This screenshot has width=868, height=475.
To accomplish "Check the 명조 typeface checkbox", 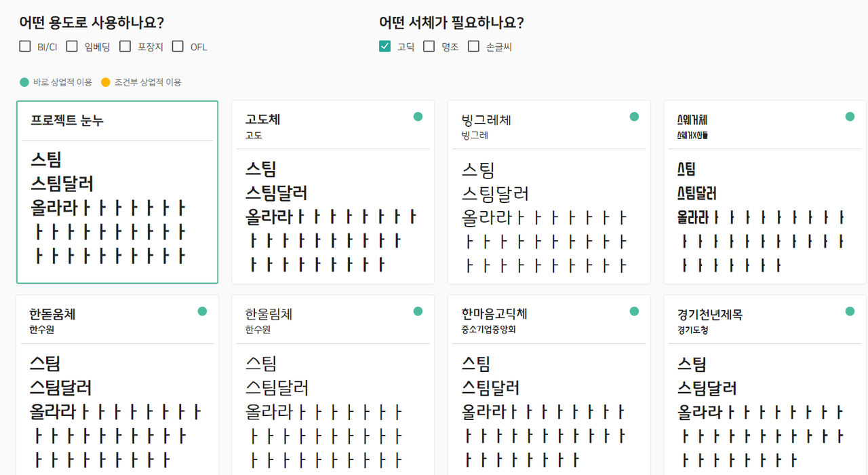I will [429, 46].
